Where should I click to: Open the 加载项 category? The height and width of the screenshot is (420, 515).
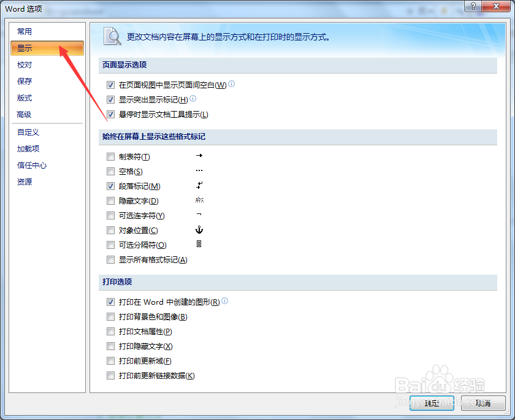click(x=47, y=149)
